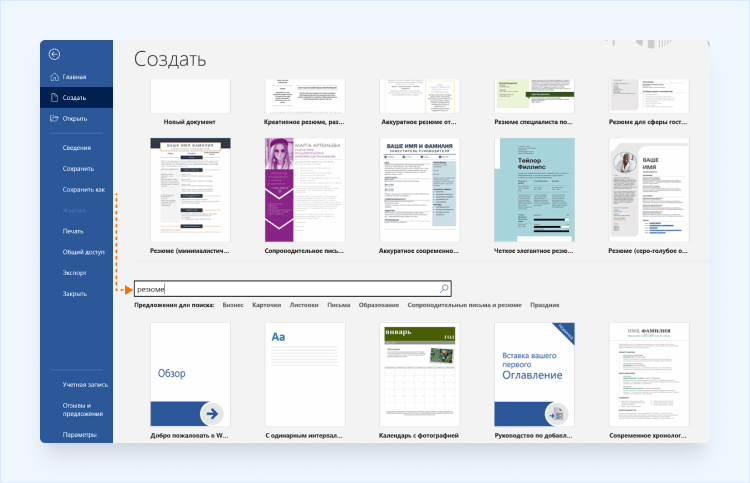This screenshot has height=483, width=750.
Task: Click the Главная home icon
Action: point(54,77)
